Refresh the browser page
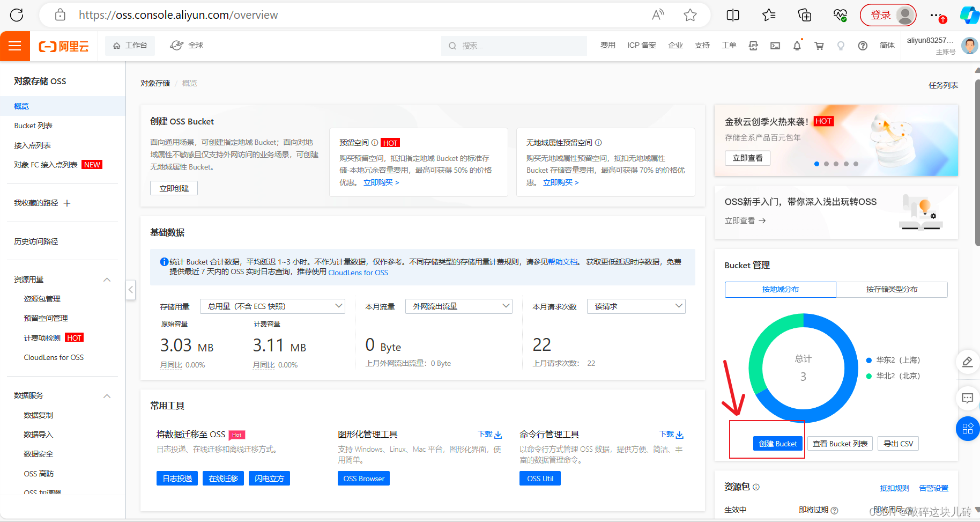Viewport: 980px width, 522px height. point(17,15)
